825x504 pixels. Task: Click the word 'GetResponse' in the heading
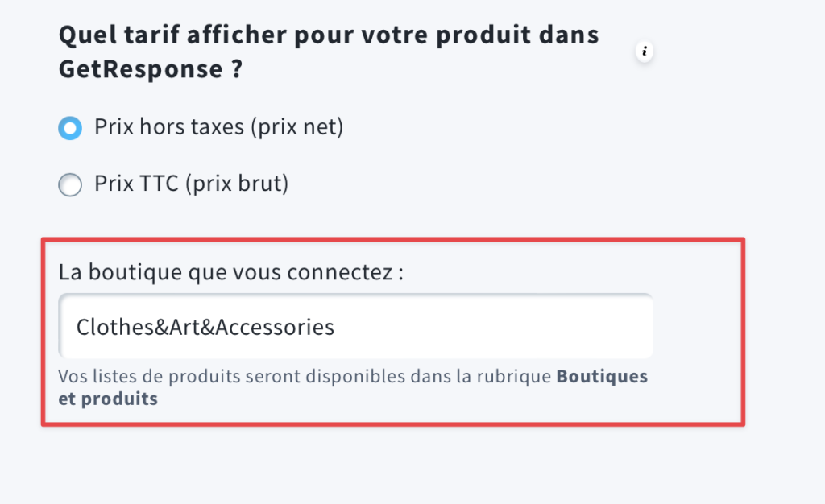coord(140,70)
